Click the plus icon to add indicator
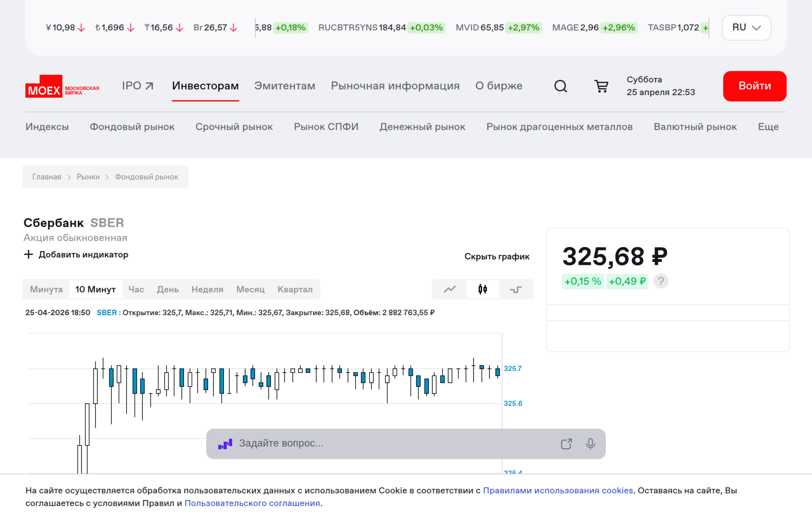Viewport: 812px width, 520px height. (x=29, y=254)
